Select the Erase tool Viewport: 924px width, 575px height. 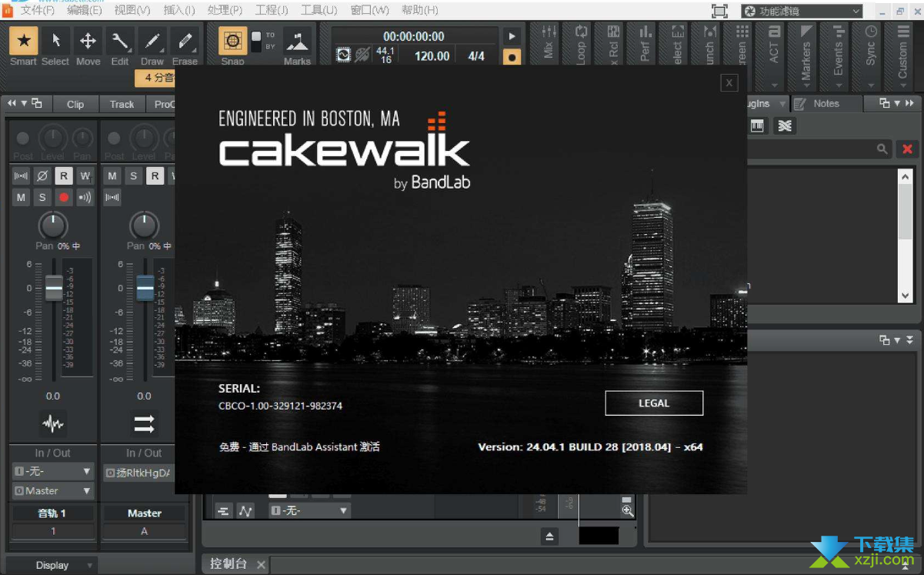point(185,41)
